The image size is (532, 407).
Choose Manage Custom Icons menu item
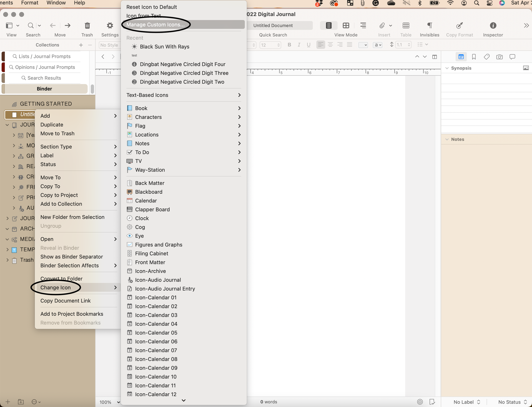pyautogui.click(x=155, y=24)
